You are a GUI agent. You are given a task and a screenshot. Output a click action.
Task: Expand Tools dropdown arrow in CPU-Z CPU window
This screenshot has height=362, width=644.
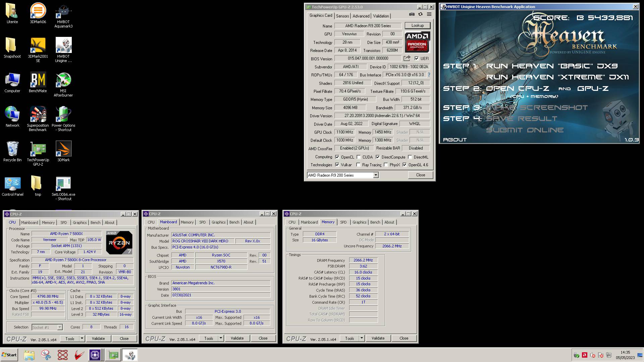coord(82,339)
